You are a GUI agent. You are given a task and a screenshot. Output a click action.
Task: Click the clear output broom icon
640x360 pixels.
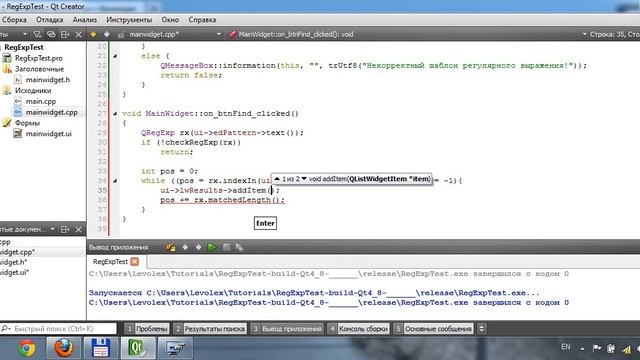click(171, 247)
